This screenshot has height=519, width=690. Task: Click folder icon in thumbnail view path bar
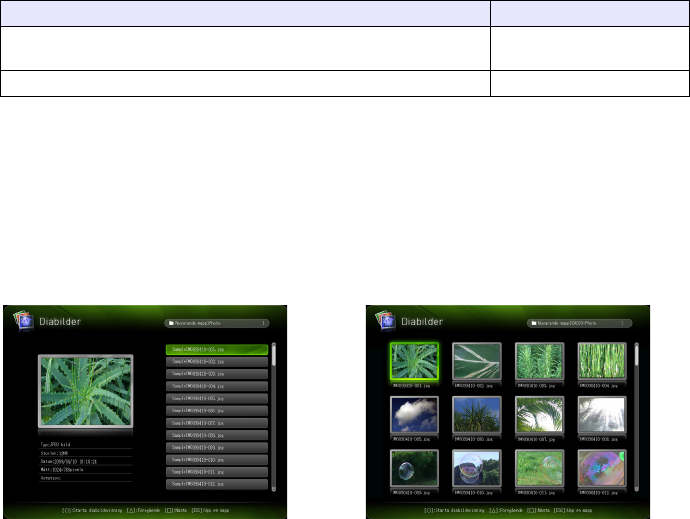(534, 323)
